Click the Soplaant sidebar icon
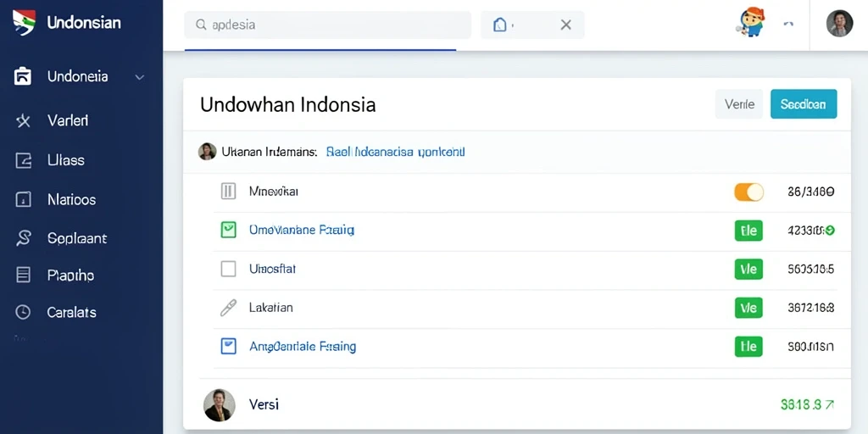 (23, 238)
